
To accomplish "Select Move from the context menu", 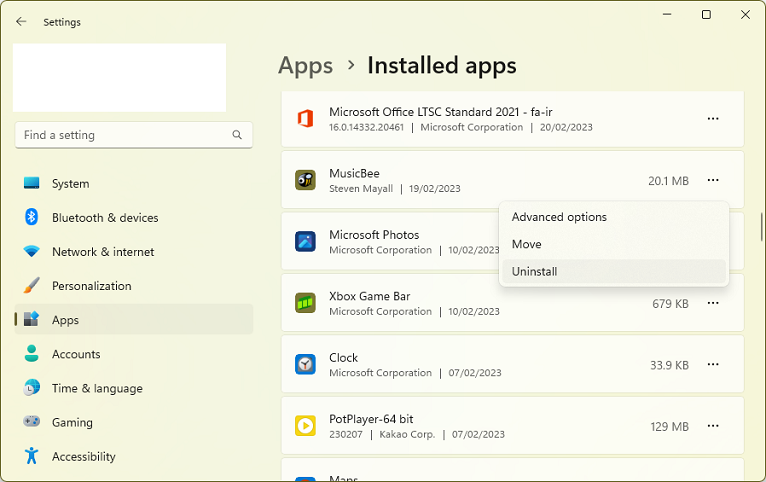I will pos(614,244).
